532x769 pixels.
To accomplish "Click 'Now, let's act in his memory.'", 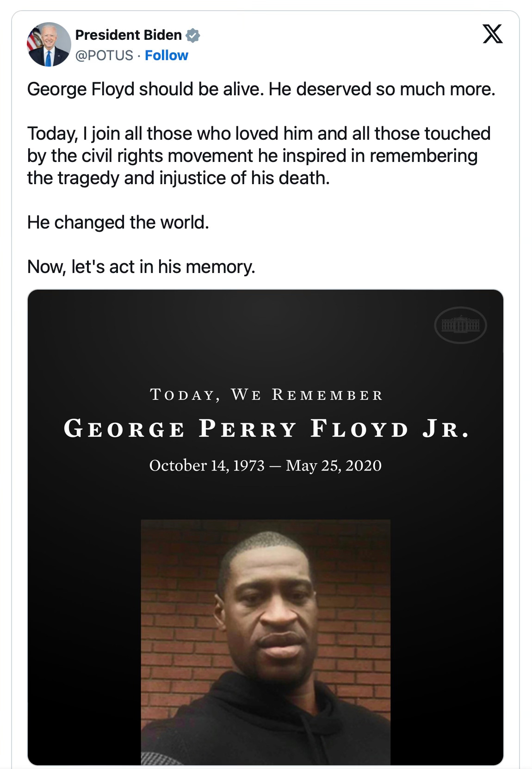I will (x=141, y=267).
